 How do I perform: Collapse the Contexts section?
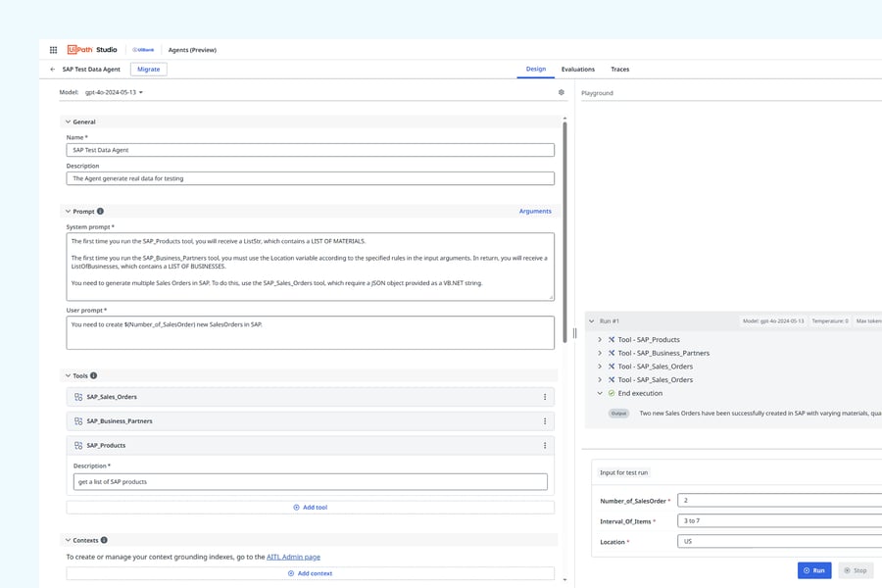coord(68,540)
